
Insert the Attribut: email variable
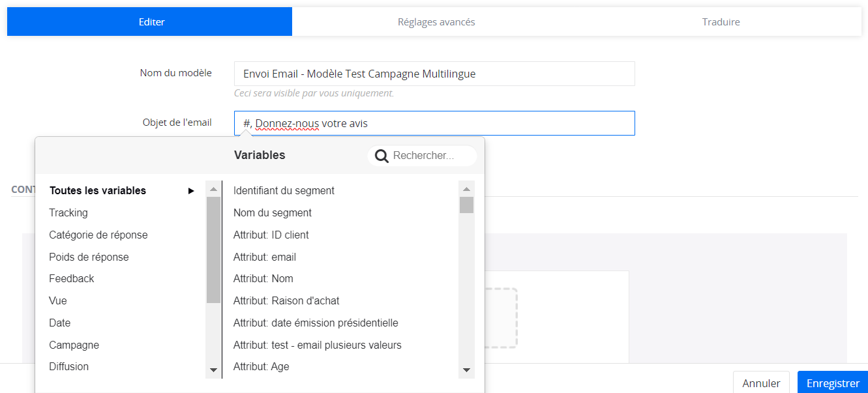265,257
